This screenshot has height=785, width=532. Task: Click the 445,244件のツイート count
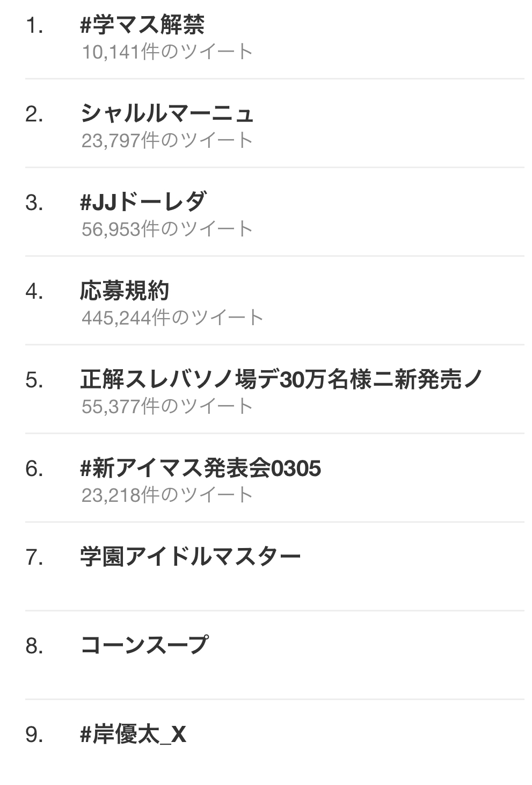click(172, 318)
